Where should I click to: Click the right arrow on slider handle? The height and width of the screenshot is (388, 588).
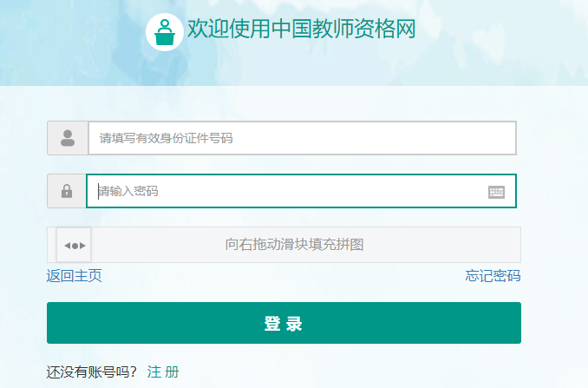click(82, 246)
